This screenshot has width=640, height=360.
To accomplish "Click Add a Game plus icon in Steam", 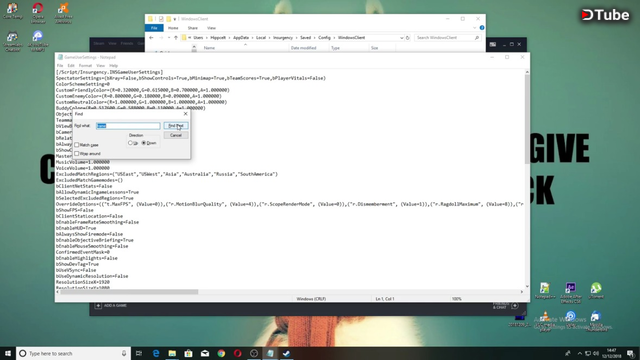I will pos(98,305).
